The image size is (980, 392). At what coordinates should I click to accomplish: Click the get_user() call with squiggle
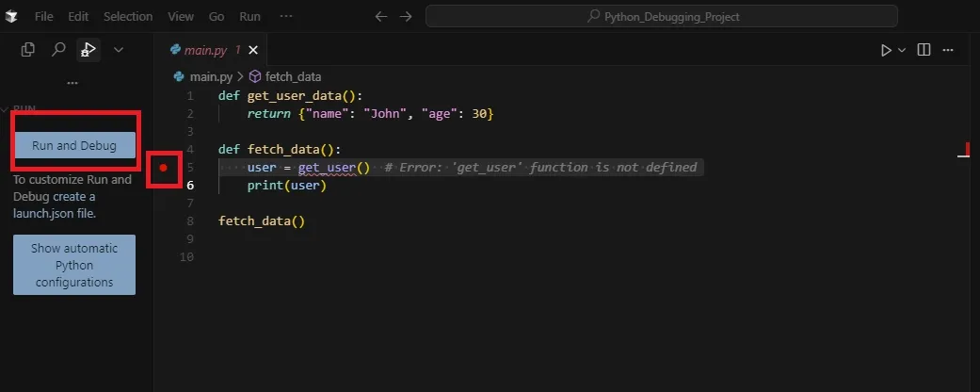334,167
